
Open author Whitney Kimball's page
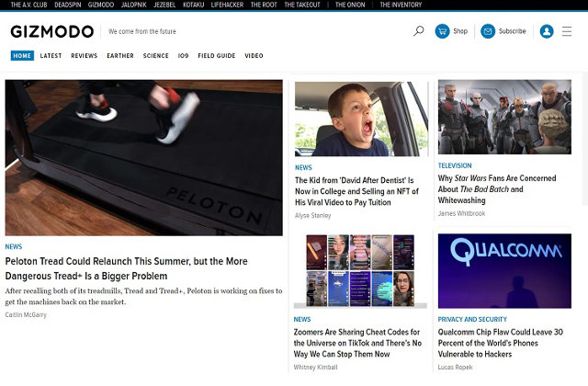[x=315, y=367]
